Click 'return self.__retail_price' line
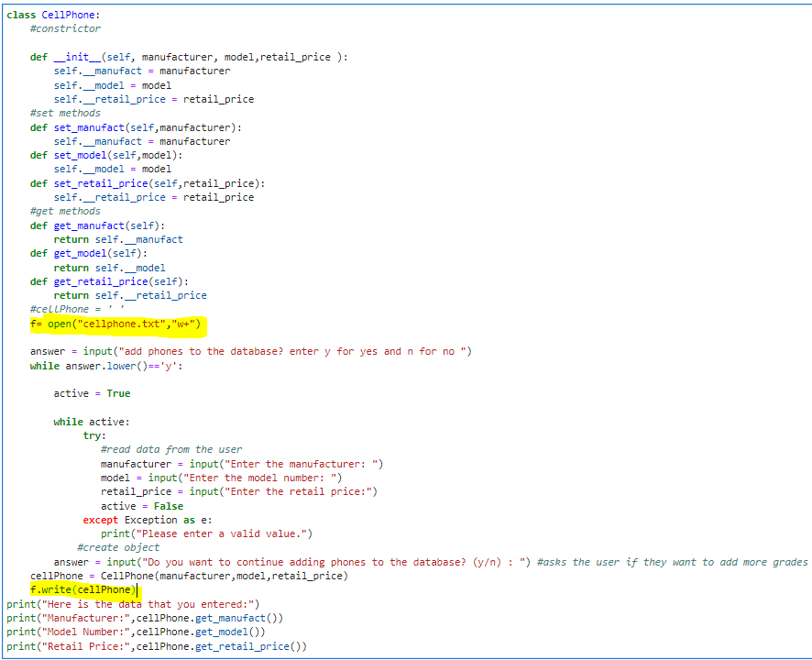This screenshot has width=812, height=660. click(130, 295)
